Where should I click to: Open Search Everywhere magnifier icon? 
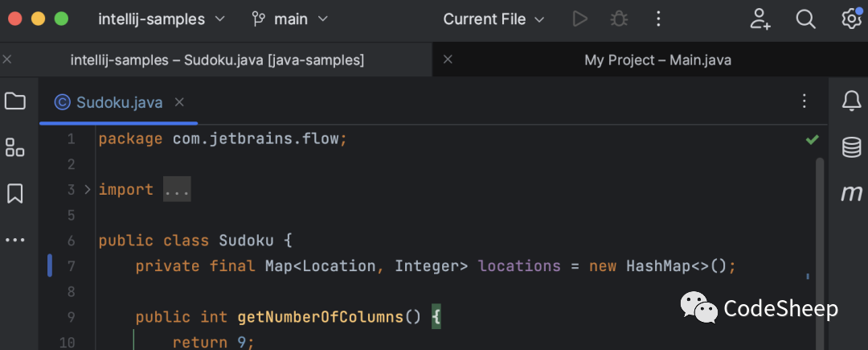point(805,19)
